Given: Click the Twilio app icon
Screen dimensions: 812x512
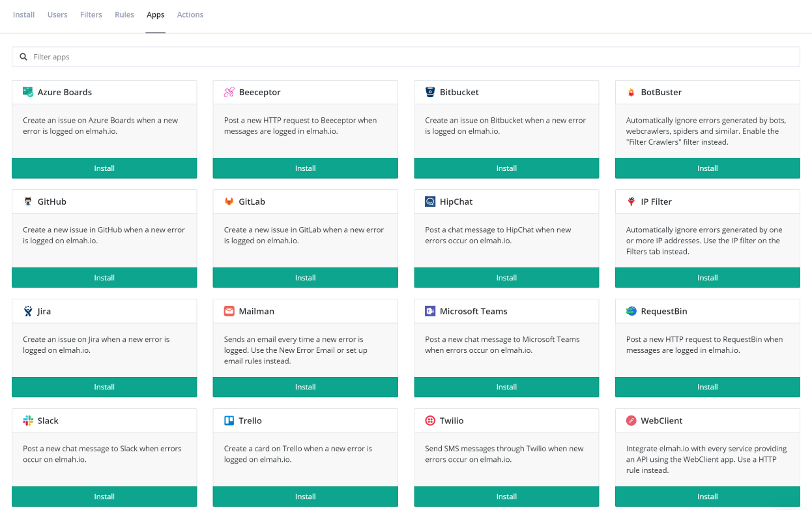Looking at the screenshot, I should pyautogui.click(x=429, y=420).
